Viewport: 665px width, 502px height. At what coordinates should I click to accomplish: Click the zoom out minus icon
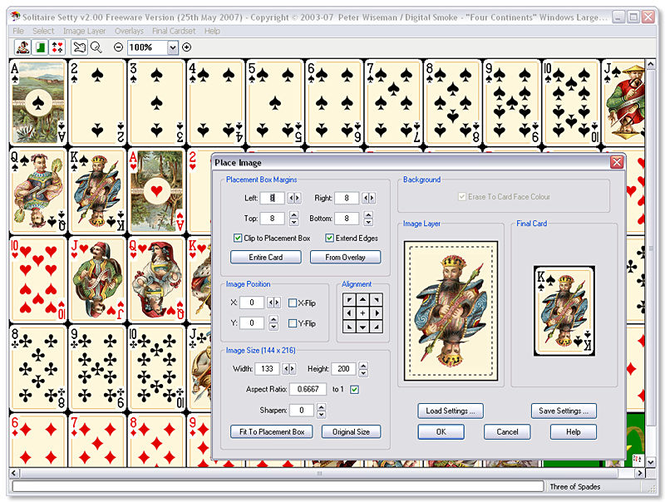pos(119,47)
